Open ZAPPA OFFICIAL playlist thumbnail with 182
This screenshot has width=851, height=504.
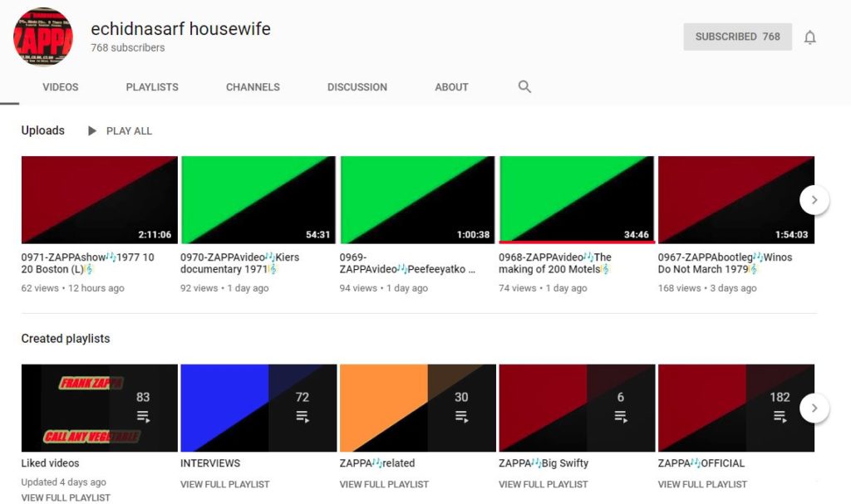pyautogui.click(x=736, y=408)
